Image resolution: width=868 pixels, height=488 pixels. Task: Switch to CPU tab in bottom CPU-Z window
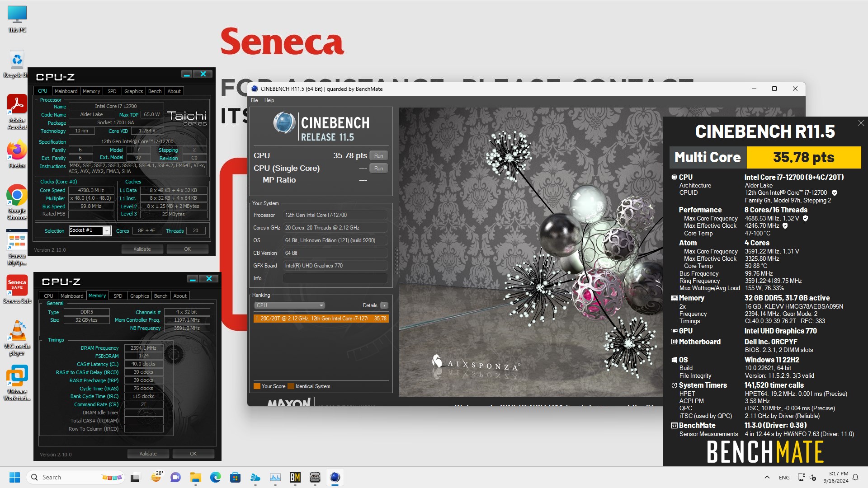(x=49, y=296)
